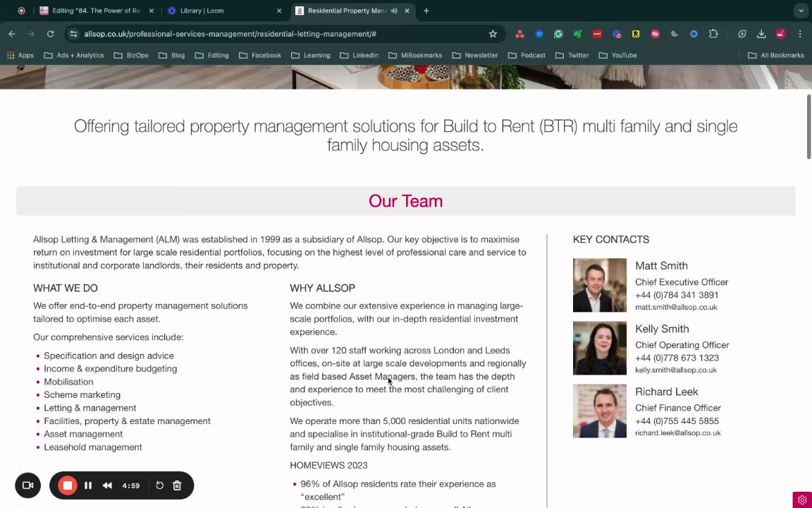The width and height of the screenshot is (812, 508).
Task: Open Richard Leek's profile name
Action: (x=667, y=392)
